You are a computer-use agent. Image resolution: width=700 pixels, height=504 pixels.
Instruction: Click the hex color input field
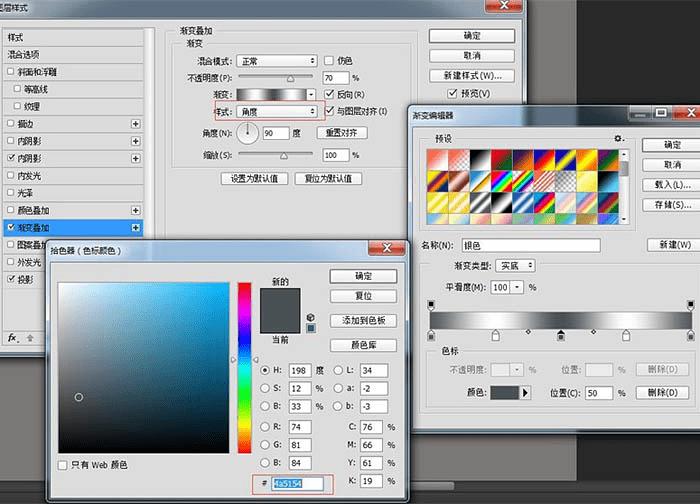click(x=297, y=484)
